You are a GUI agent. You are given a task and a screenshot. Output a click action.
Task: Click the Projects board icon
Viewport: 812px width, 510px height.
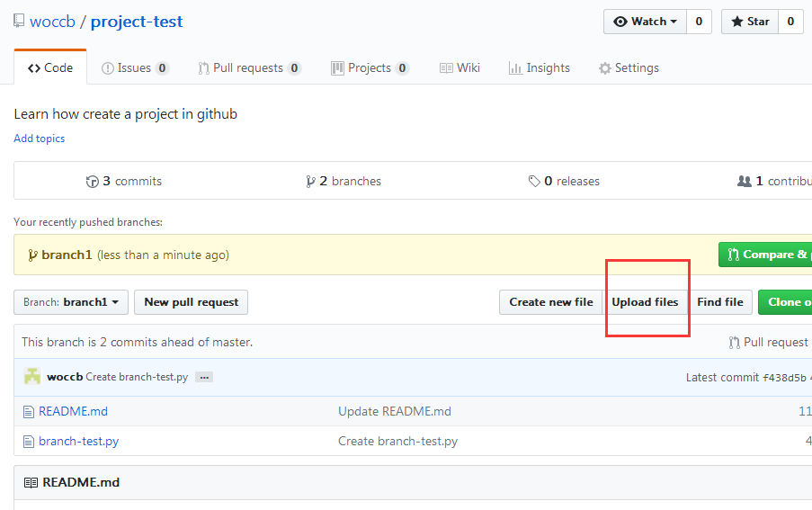click(337, 68)
